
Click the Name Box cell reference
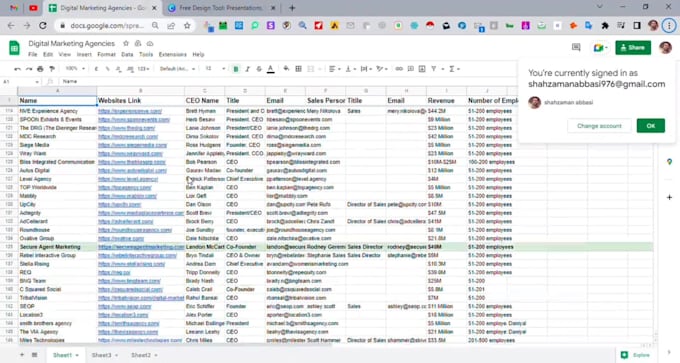pos(20,82)
